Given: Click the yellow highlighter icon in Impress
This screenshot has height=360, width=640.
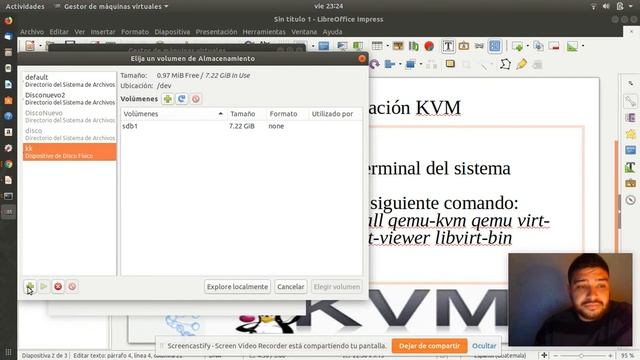Looking at the screenshot, I should tap(521, 64).
